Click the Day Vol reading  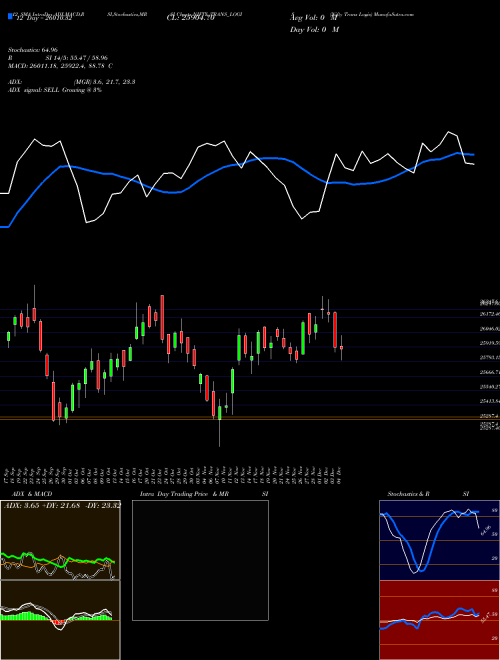pos(314,29)
